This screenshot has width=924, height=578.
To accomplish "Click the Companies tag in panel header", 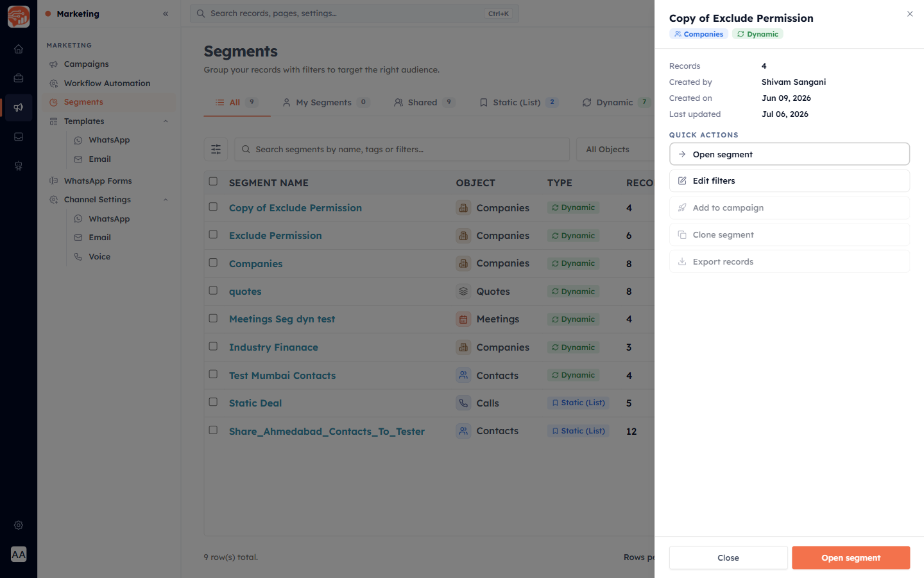I will [698, 34].
